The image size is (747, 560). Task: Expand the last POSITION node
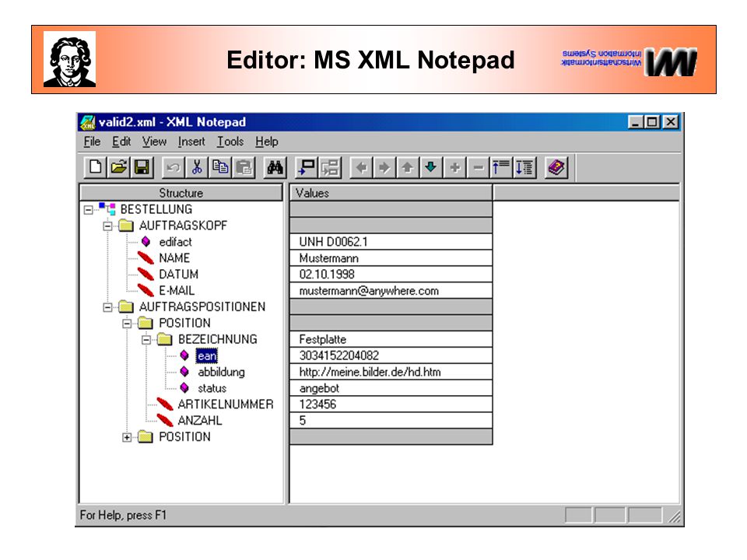[127, 437]
